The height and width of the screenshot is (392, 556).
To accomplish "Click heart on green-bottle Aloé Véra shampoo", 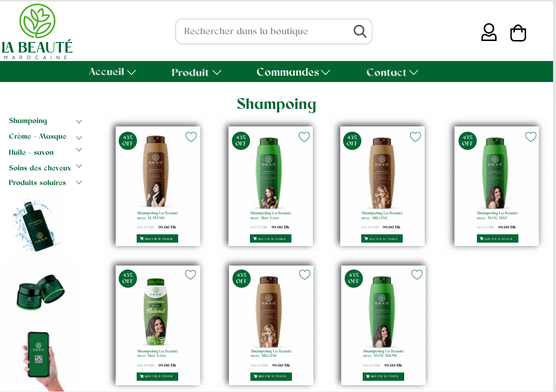I will [x=304, y=137].
